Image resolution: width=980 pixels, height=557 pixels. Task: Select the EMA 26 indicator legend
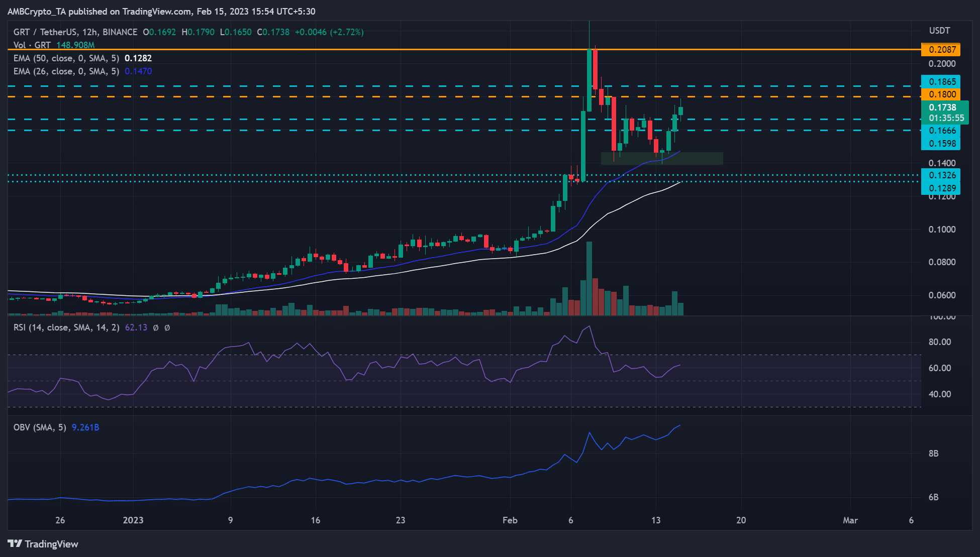click(82, 71)
